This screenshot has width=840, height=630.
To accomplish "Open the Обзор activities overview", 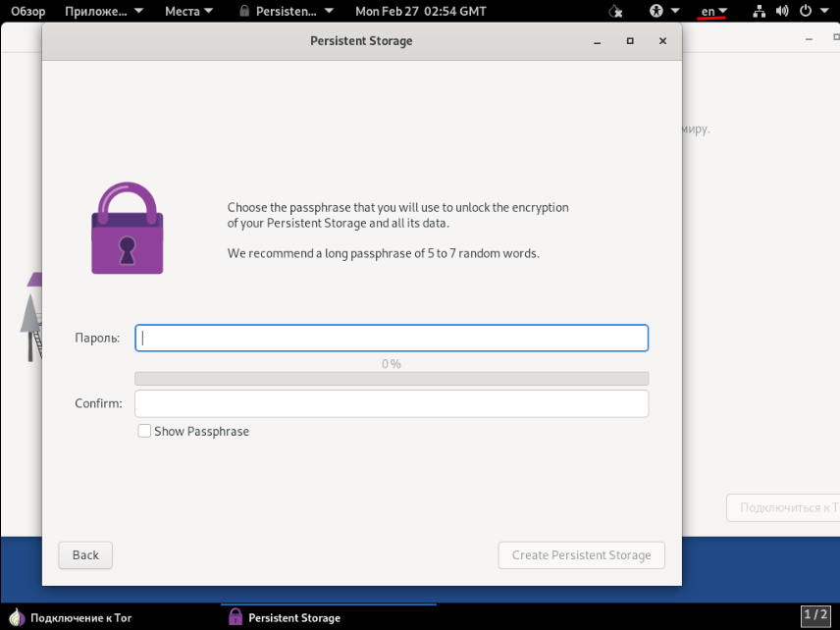I will (28, 12).
